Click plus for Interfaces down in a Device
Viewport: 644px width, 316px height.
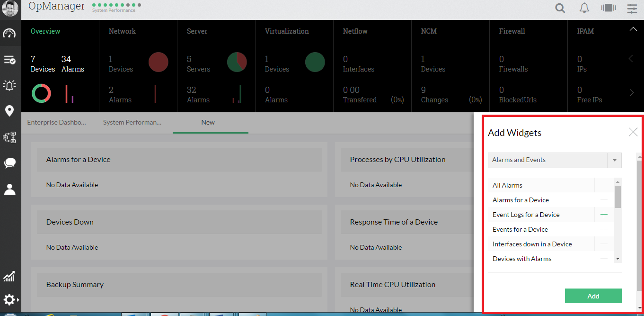(x=604, y=244)
